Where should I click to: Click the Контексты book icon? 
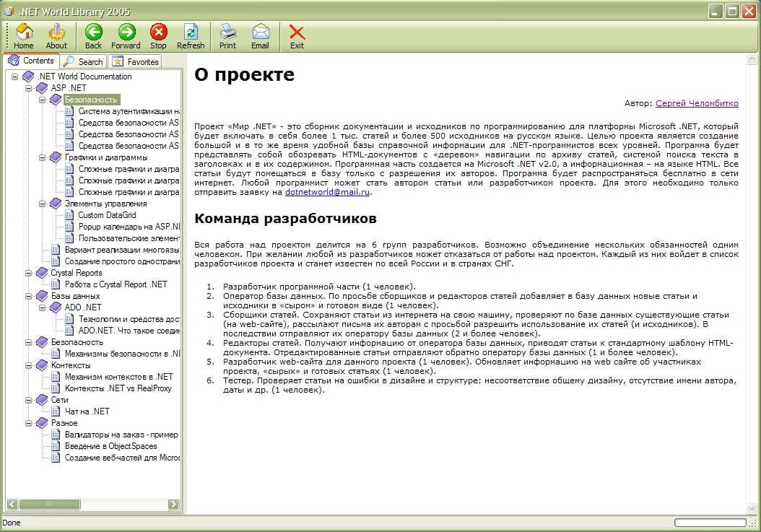pyautogui.click(x=42, y=365)
